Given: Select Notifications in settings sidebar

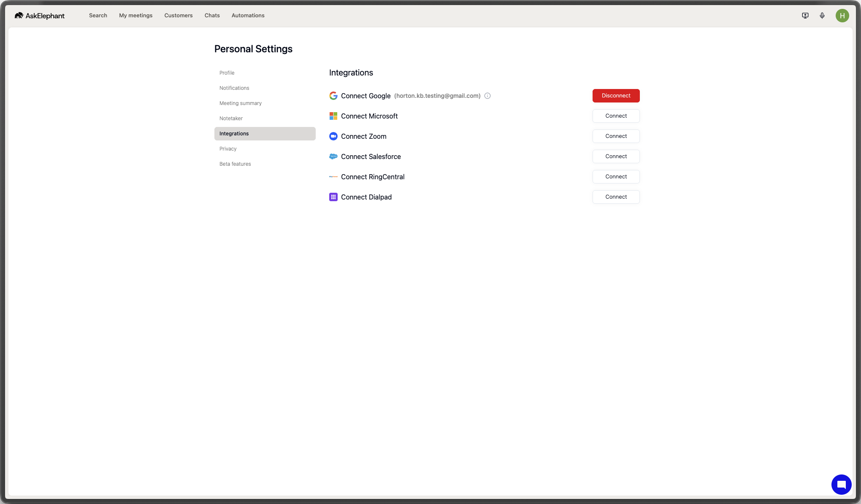Looking at the screenshot, I should tap(265, 88).
